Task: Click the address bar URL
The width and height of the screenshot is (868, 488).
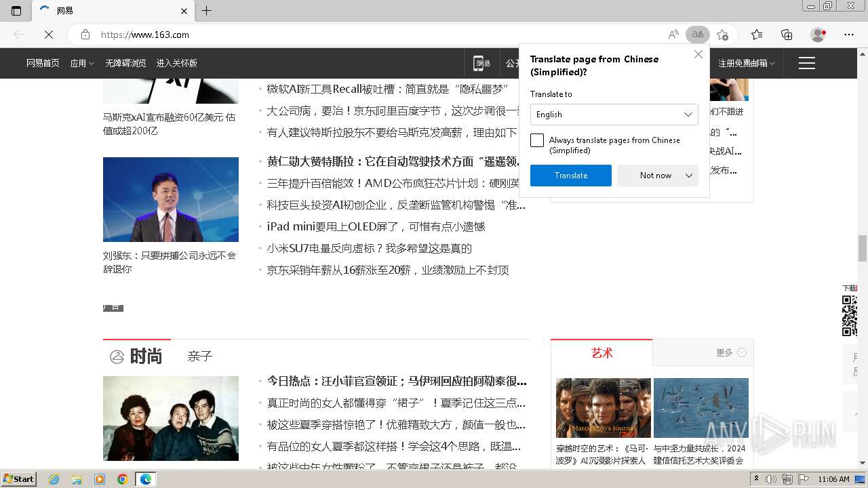Action: coord(145,35)
